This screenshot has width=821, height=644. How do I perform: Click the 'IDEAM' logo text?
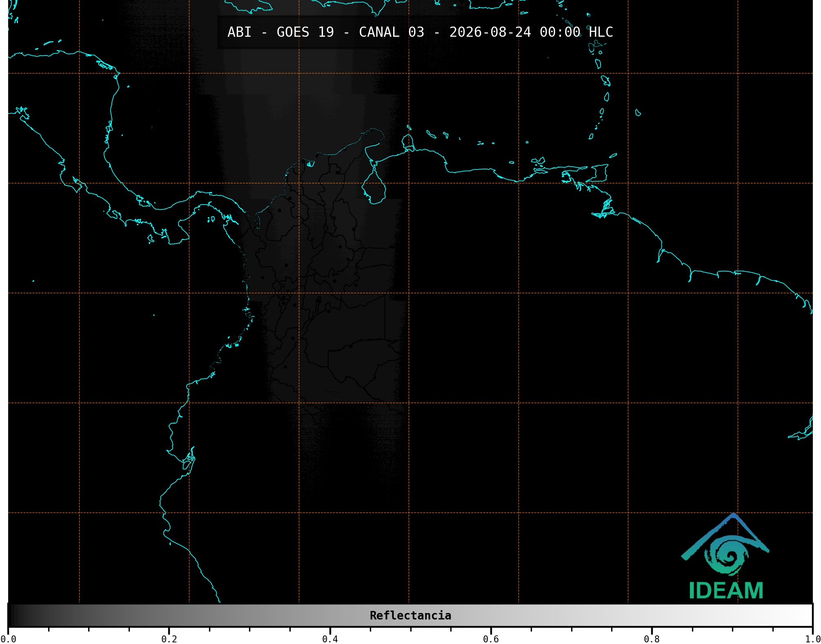tap(726, 591)
